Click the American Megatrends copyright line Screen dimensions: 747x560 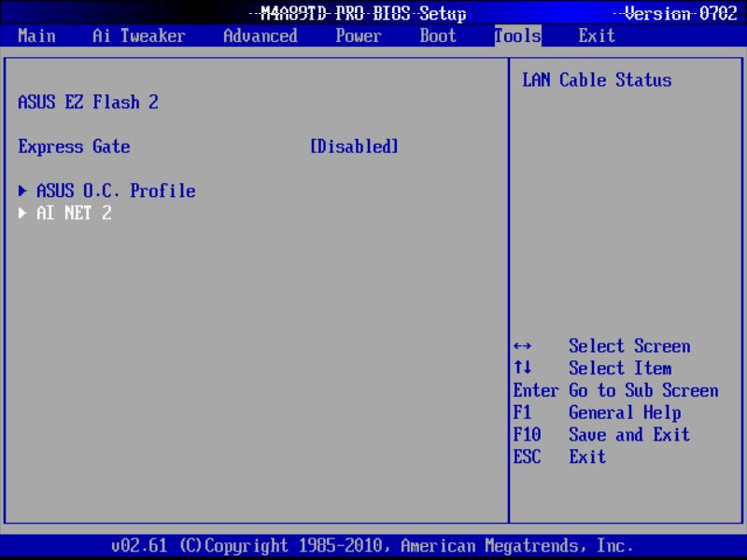(x=373, y=545)
